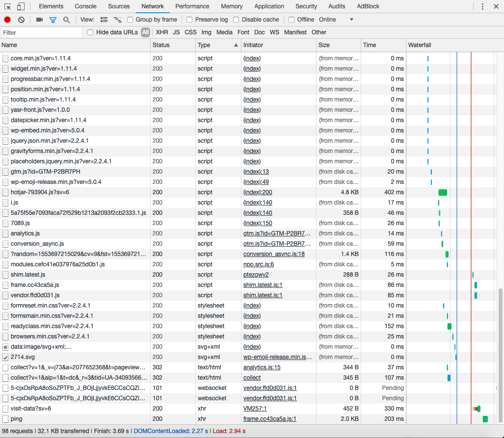Open the DevTools three-dot menu

click(x=482, y=6)
